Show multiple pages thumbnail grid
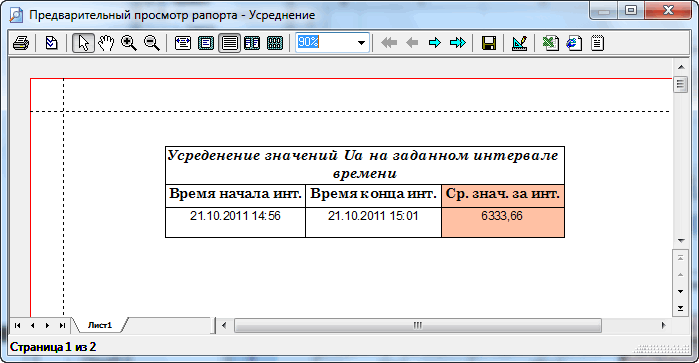699x363 pixels. (275, 43)
